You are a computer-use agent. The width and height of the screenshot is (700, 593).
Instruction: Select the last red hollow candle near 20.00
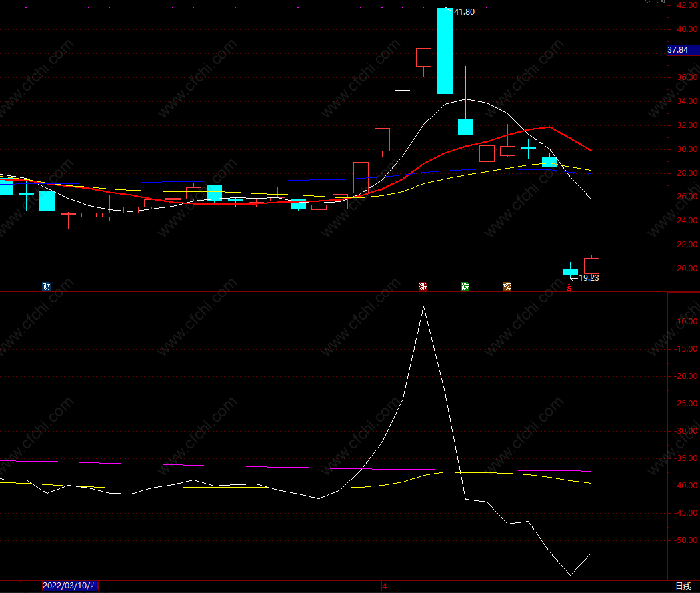click(x=591, y=265)
